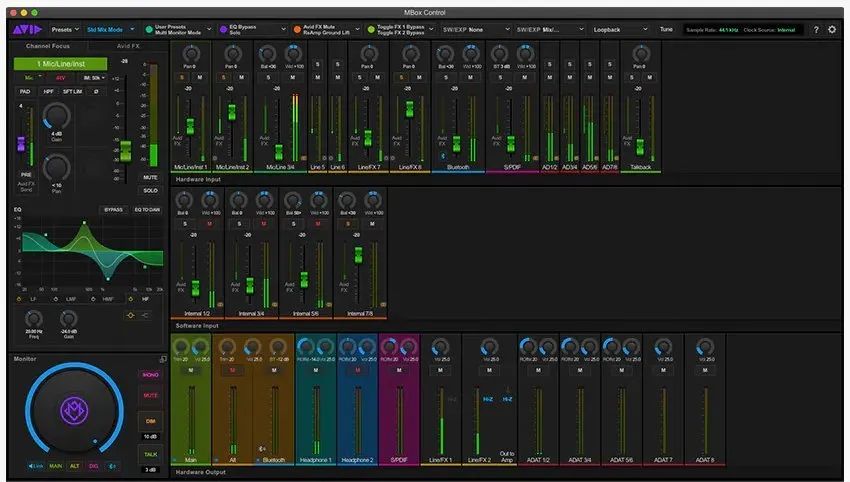Click the Mic/Line/Inst 1 fader handle

(190, 126)
